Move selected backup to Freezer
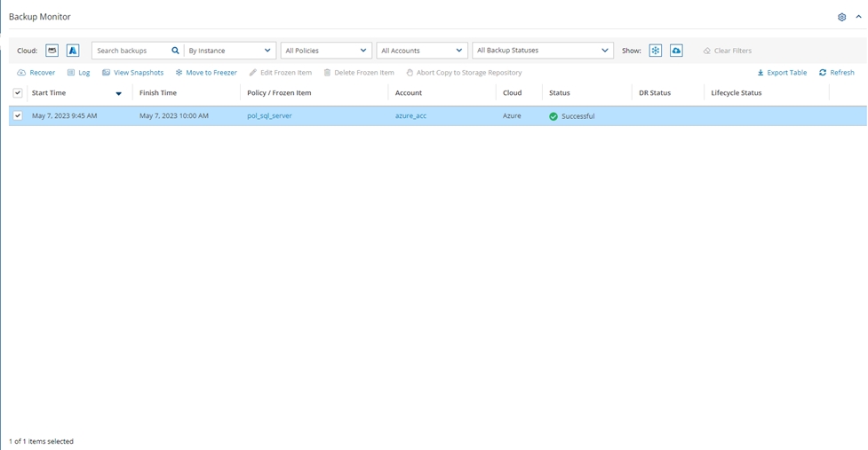Viewport: 868px width, 450px height. [x=206, y=73]
